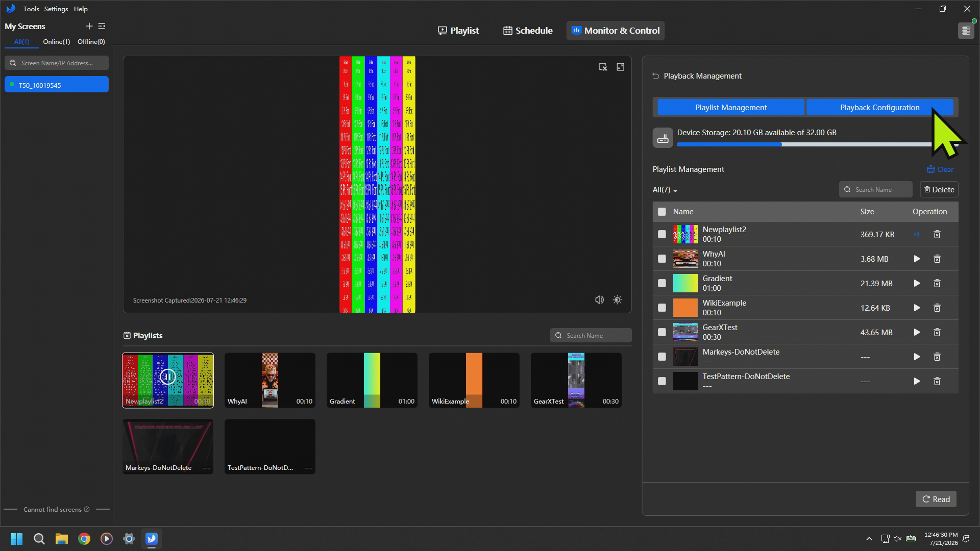Image resolution: width=980 pixels, height=551 pixels.
Task: Expand preview to fullscreen
Action: 620,67
